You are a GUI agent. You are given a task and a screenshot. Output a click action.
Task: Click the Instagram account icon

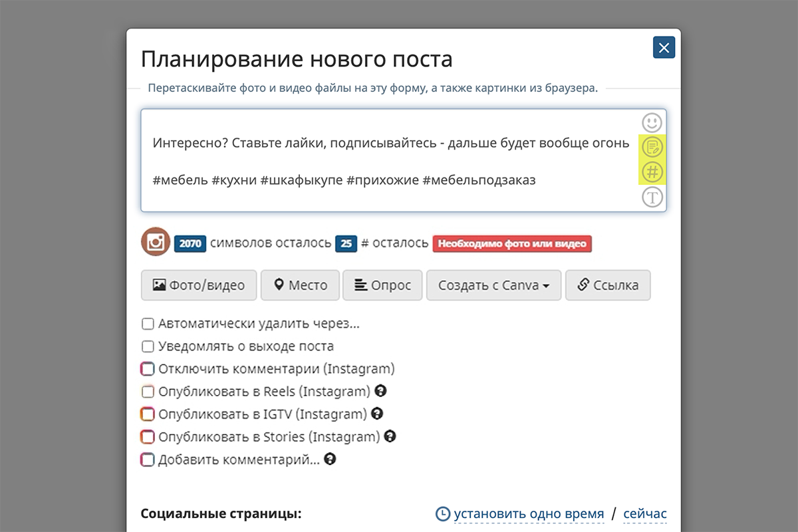(156, 242)
